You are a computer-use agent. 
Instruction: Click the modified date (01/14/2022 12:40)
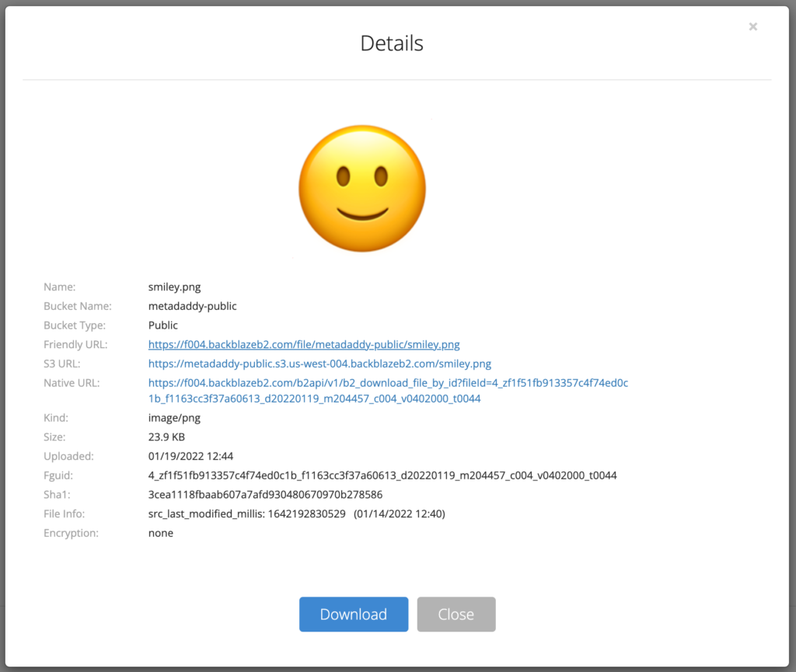(x=399, y=514)
